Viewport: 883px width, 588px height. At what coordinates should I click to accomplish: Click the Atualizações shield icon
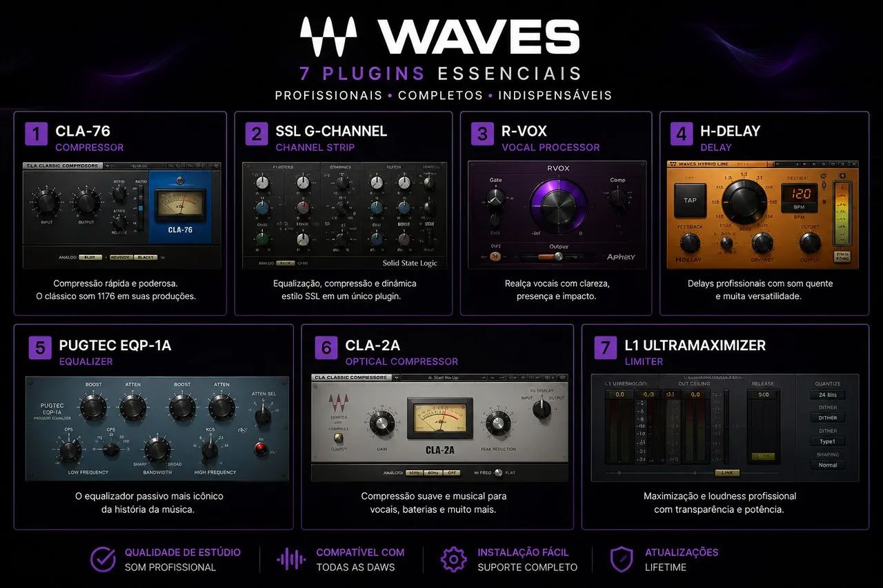click(x=622, y=559)
